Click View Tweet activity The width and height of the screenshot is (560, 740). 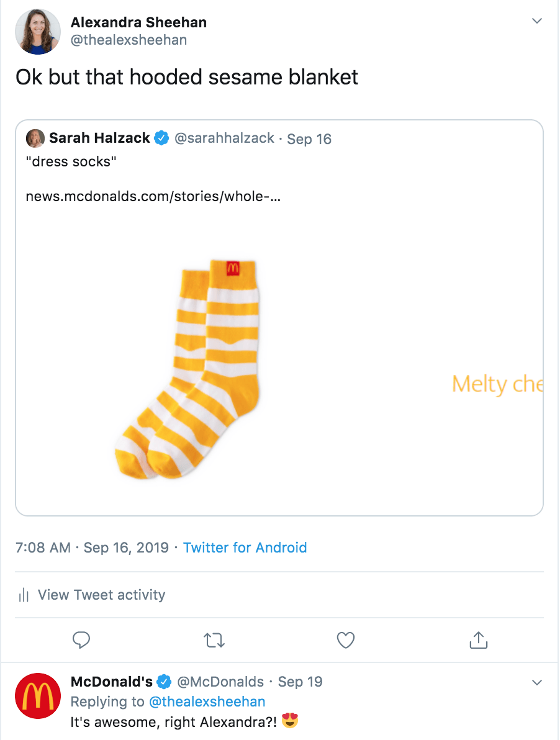[101, 595]
